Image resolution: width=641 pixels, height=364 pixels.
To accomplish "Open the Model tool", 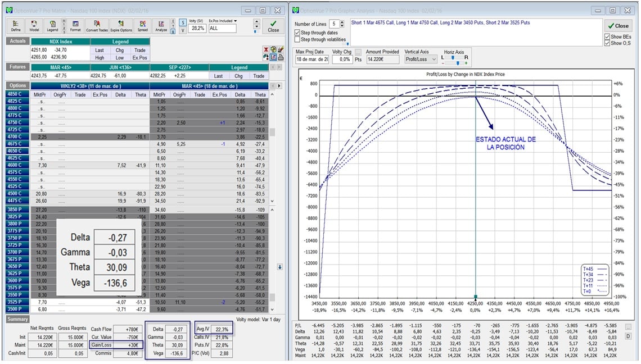I will tap(35, 26).
